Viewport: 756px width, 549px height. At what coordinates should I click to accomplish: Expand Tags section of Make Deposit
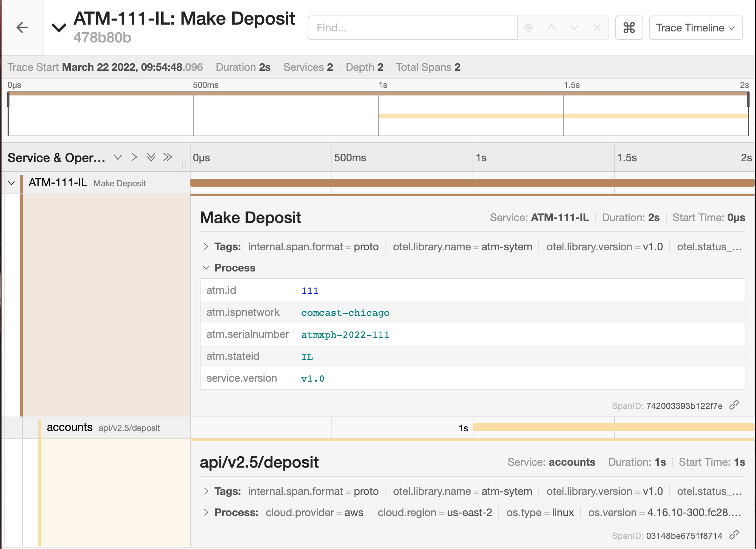click(206, 247)
